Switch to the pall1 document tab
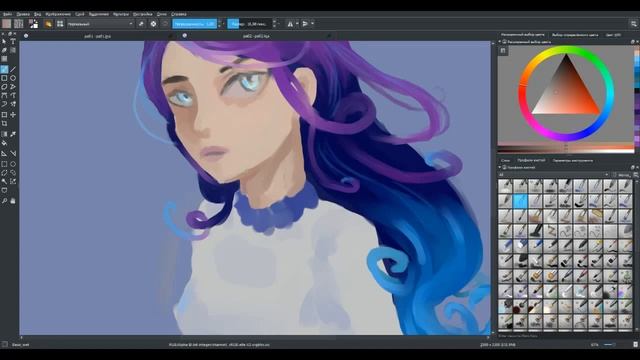 coord(97,36)
